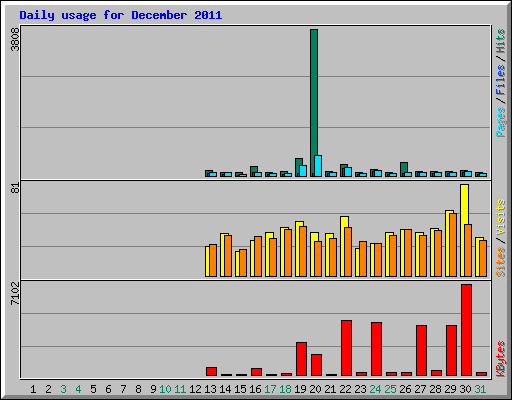
Task: Click the yellow Visits bar for day 19
Action: tap(299, 249)
